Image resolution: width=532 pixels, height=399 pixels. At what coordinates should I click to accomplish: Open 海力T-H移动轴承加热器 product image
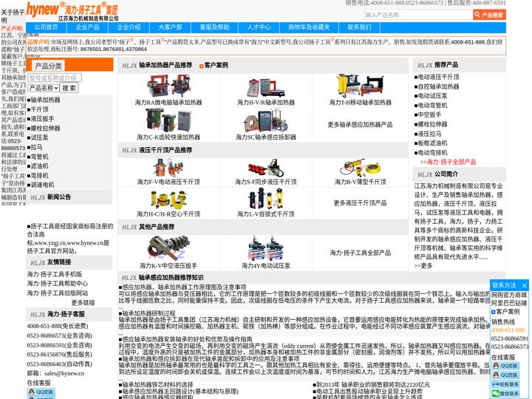[x=360, y=86]
